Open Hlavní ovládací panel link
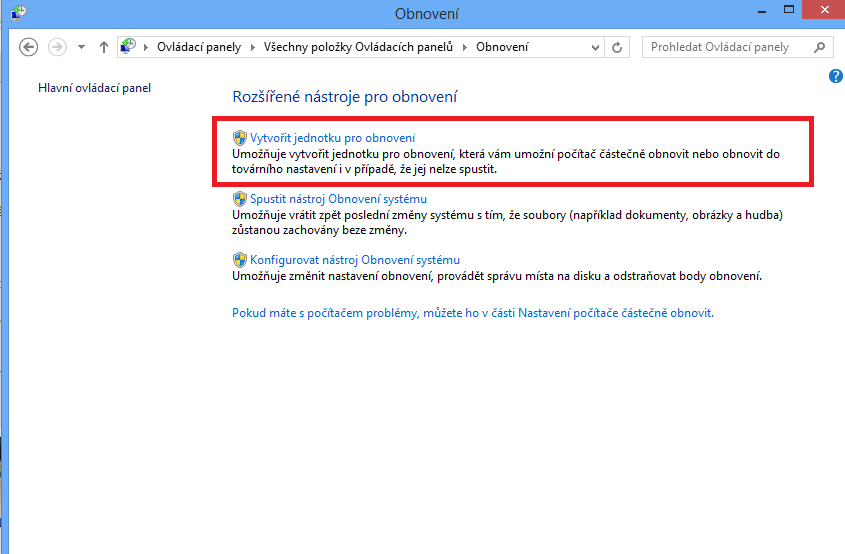Image resolution: width=845 pixels, height=554 pixels. [94, 88]
